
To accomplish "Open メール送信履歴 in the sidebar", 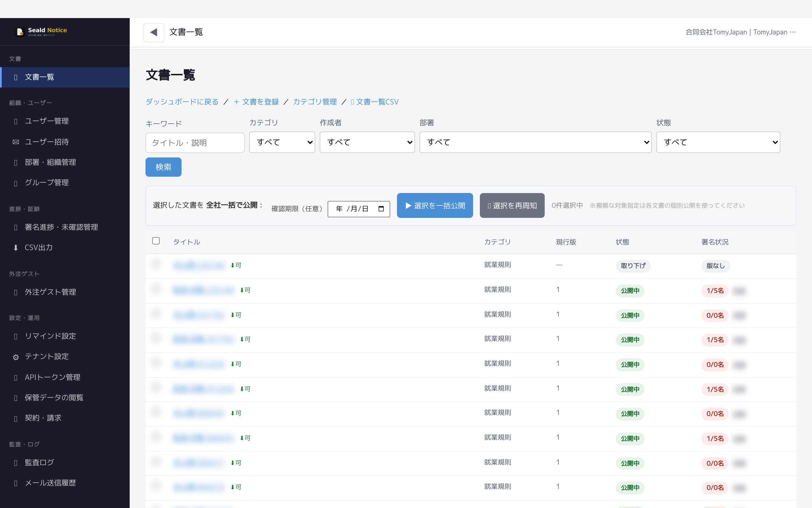I will pos(65,483).
